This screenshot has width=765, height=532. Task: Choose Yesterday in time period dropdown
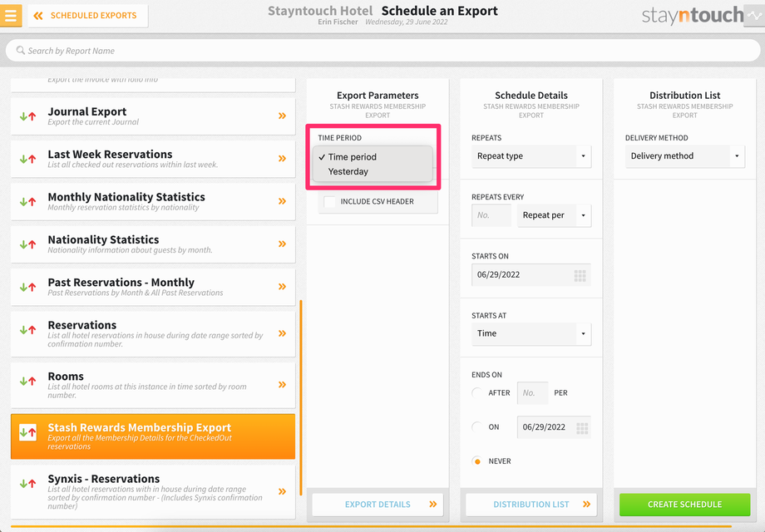(348, 171)
